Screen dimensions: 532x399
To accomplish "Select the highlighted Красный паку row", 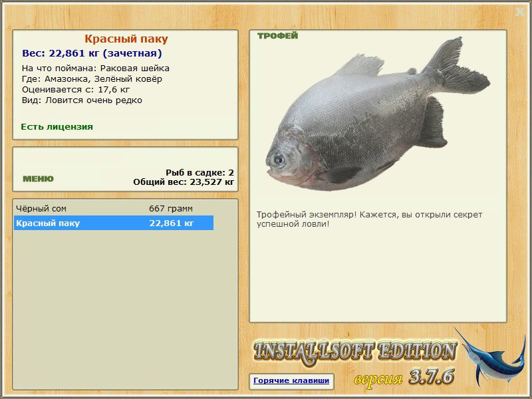I will pyautogui.click(x=114, y=223).
